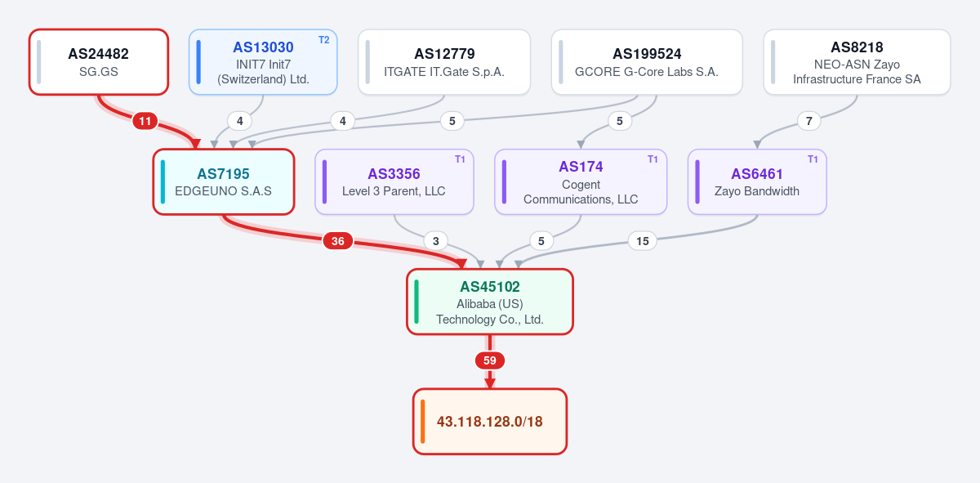The height and width of the screenshot is (483, 980).
Task: Click the AS174 Cogent Communications node
Action: pos(581,181)
